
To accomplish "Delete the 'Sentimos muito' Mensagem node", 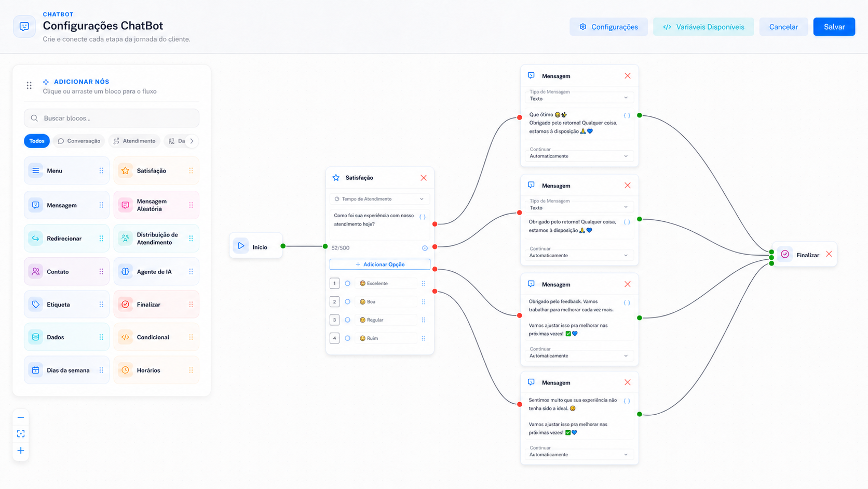I will click(x=628, y=382).
